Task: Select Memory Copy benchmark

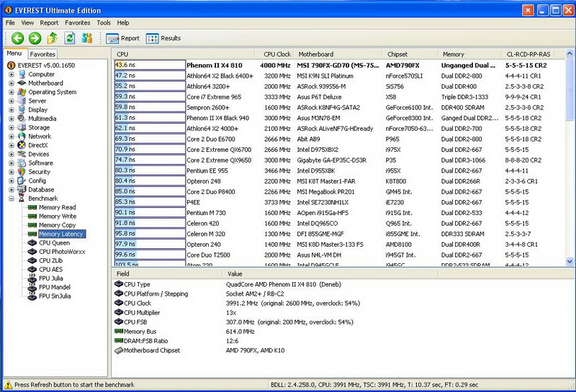Action: pyautogui.click(x=57, y=225)
